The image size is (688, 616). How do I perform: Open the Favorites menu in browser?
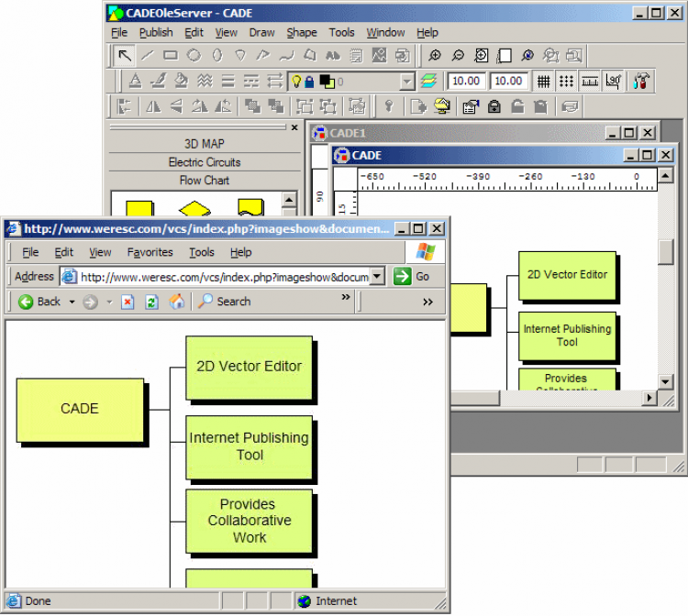click(150, 252)
